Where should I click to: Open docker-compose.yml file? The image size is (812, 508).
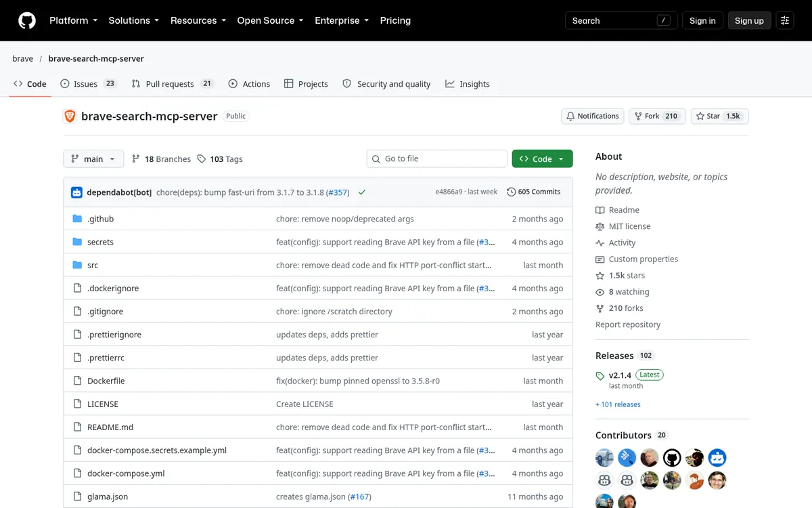tap(126, 473)
